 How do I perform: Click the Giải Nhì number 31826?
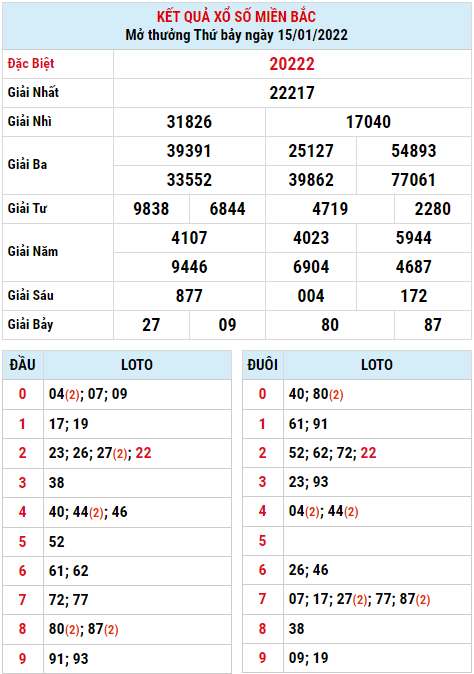point(189,122)
